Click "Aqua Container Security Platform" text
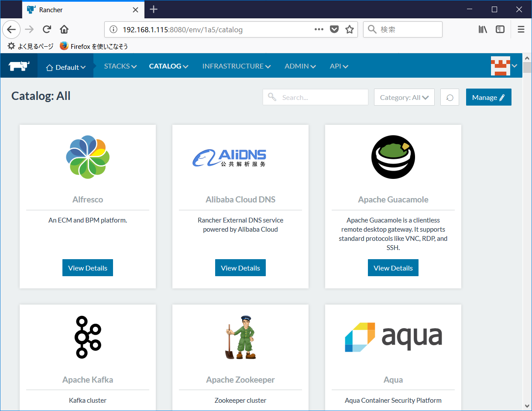This screenshot has width=532, height=411. pos(393,400)
